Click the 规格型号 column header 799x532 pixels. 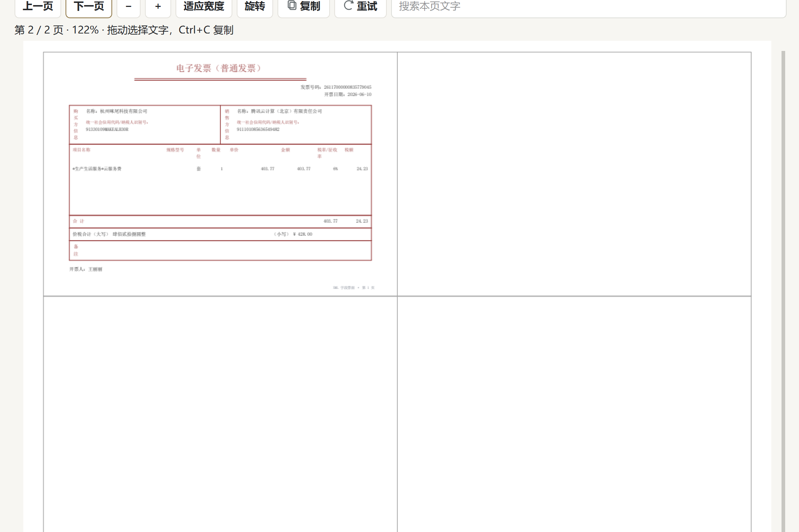tap(175, 150)
